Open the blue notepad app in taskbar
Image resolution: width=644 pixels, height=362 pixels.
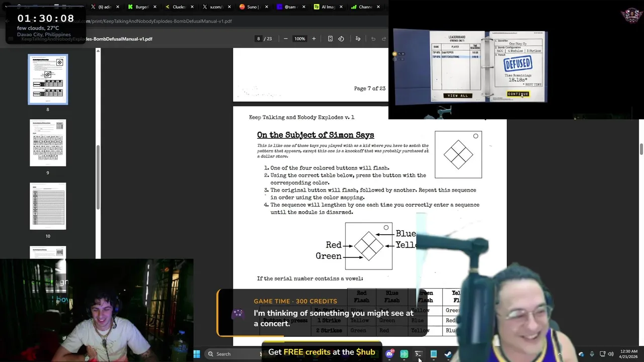tap(433, 354)
